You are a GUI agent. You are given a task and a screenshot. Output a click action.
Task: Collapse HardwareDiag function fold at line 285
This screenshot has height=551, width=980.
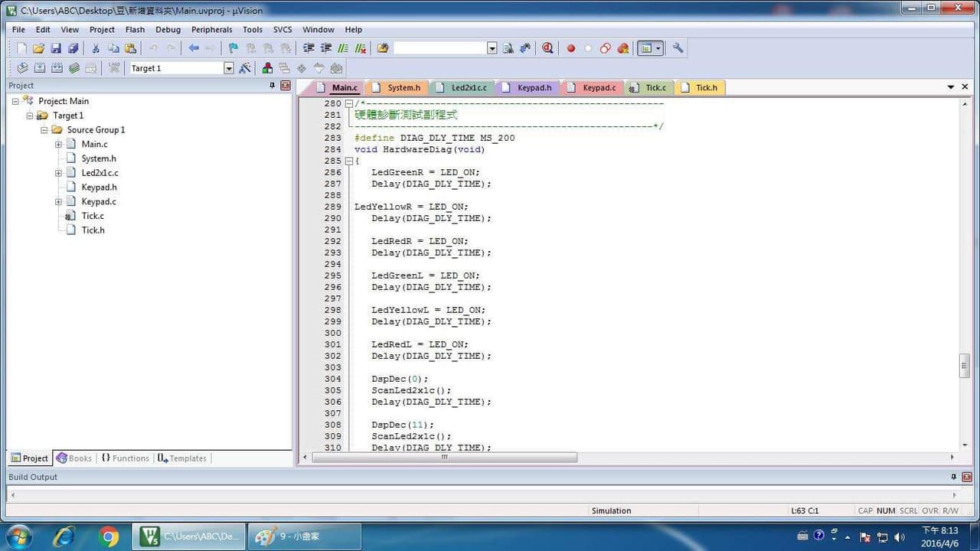348,161
